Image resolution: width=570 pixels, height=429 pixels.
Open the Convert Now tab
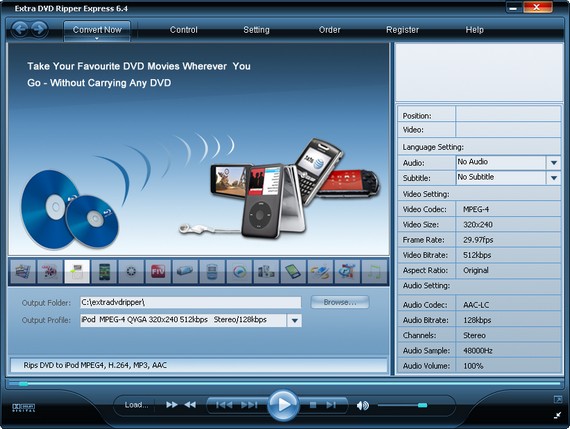pyautogui.click(x=97, y=31)
